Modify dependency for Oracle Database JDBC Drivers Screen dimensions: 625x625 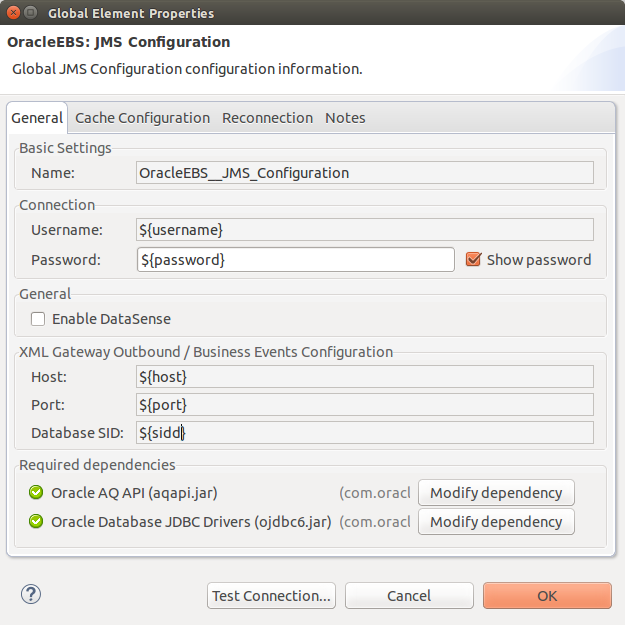[496, 522]
